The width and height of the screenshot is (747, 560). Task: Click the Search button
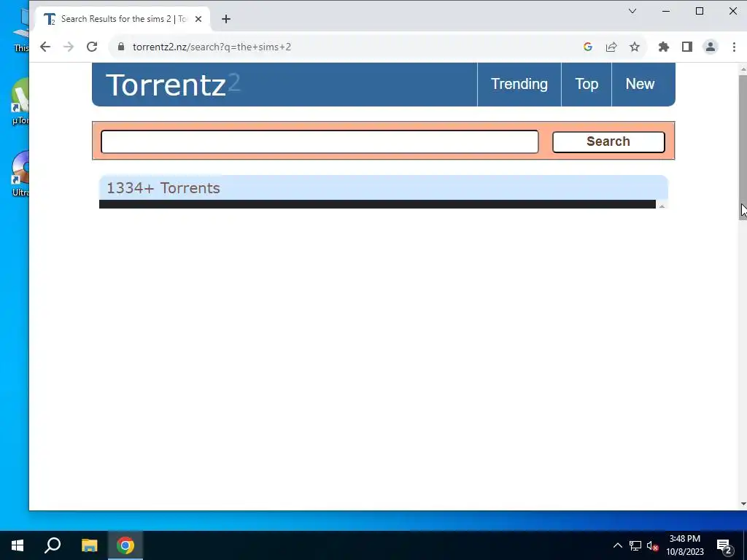point(608,142)
